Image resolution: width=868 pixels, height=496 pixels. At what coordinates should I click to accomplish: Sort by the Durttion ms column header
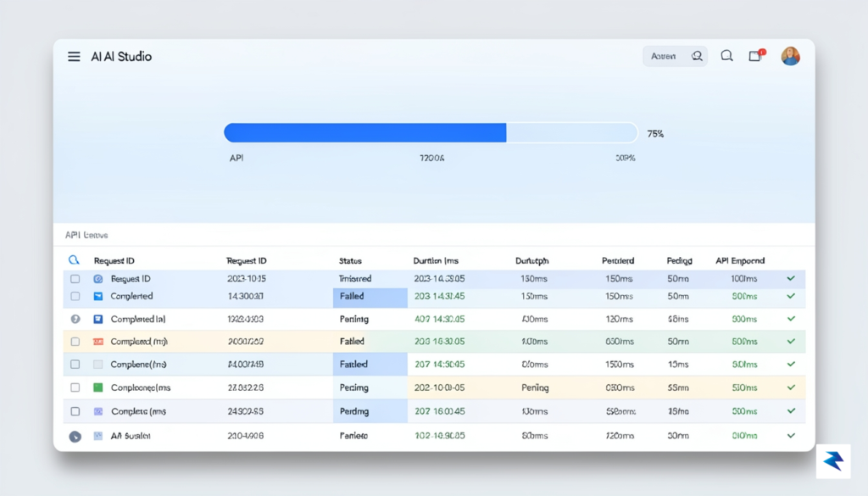(x=436, y=261)
